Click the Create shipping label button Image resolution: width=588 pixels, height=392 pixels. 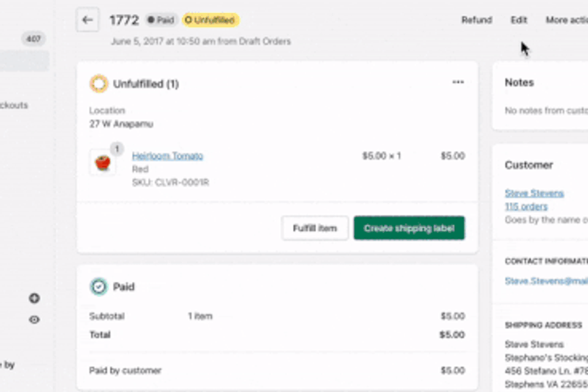(409, 228)
